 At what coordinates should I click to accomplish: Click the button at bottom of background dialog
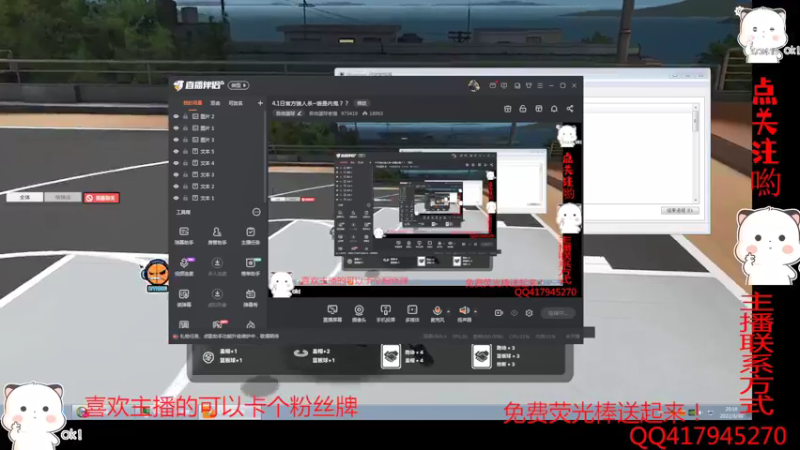pyautogui.click(x=680, y=210)
